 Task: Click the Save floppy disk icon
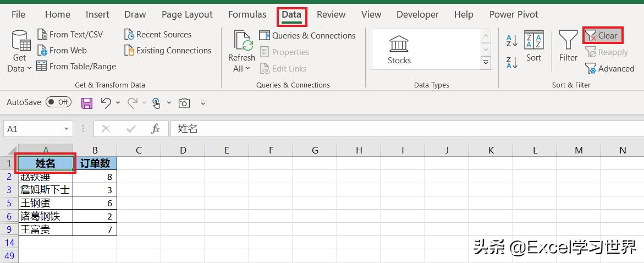click(86, 103)
